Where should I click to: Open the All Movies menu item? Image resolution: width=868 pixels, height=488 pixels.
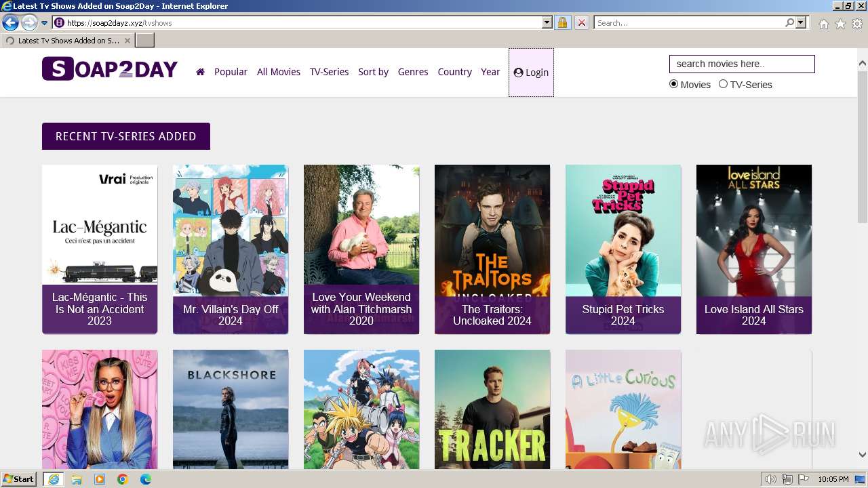coord(279,72)
